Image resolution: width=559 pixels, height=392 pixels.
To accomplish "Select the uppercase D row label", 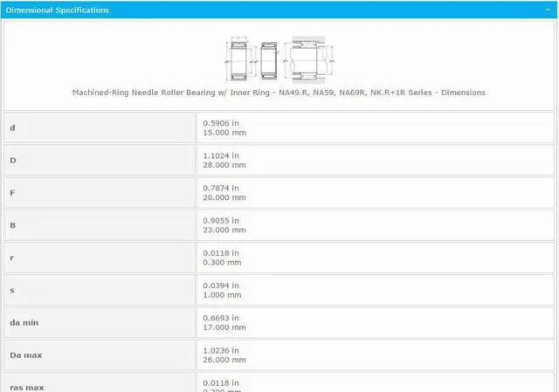I will (x=12, y=160).
